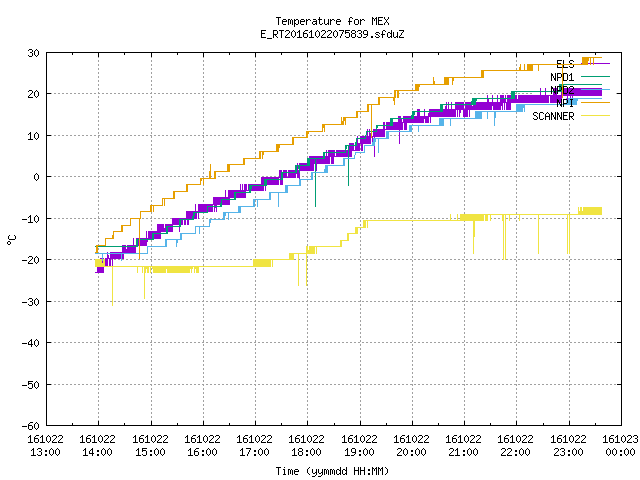Click the NPD1 legend label

pyautogui.click(x=562, y=77)
